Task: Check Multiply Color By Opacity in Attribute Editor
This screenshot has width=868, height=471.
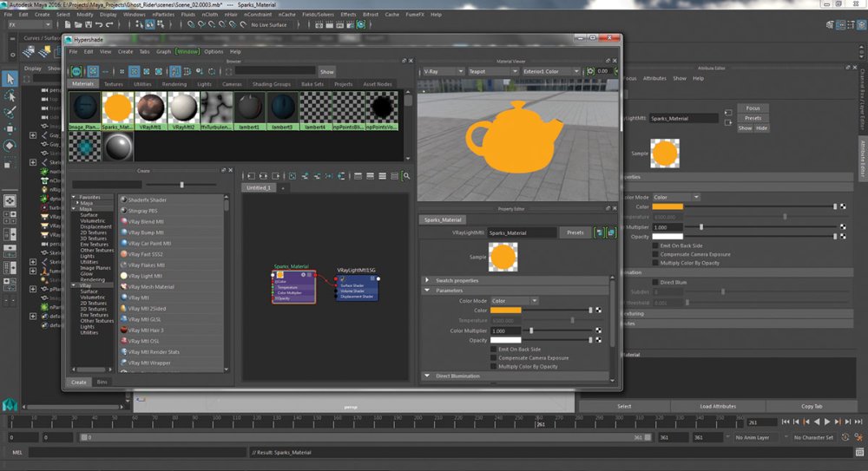Action: tap(655, 263)
